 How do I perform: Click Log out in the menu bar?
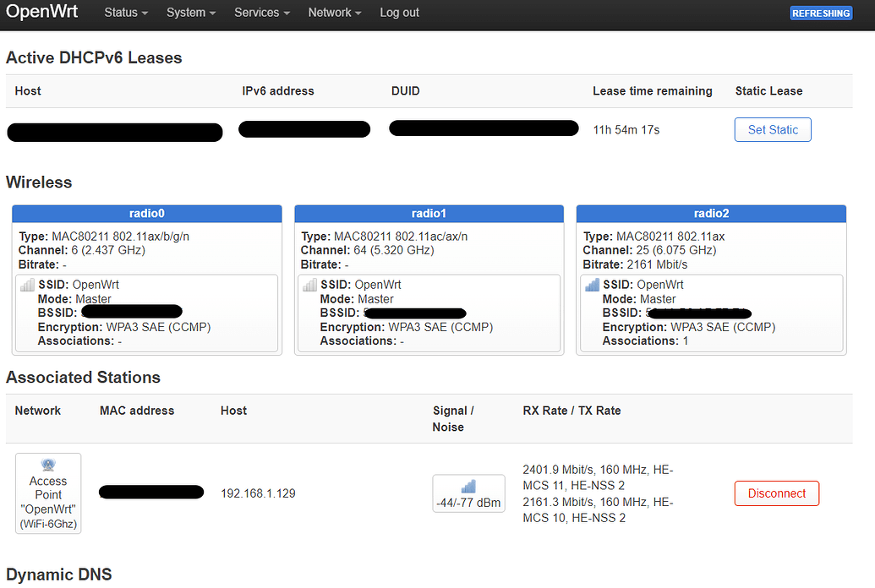[x=399, y=13]
